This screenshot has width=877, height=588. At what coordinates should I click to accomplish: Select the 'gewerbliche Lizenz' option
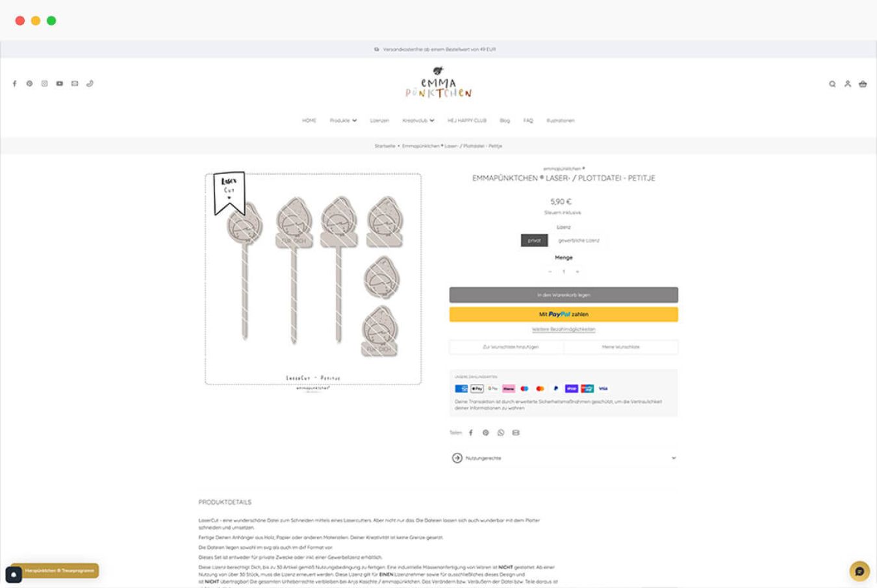click(579, 240)
